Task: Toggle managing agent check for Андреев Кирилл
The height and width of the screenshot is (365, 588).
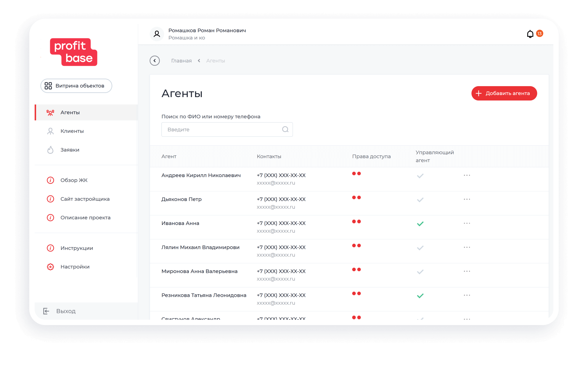Action: pyautogui.click(x=420, y=176)
